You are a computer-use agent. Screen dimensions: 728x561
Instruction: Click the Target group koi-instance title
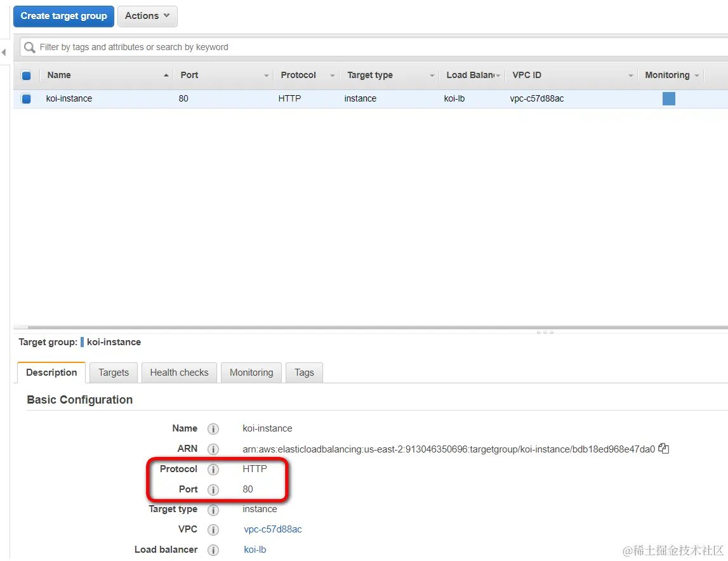(80, 342)
